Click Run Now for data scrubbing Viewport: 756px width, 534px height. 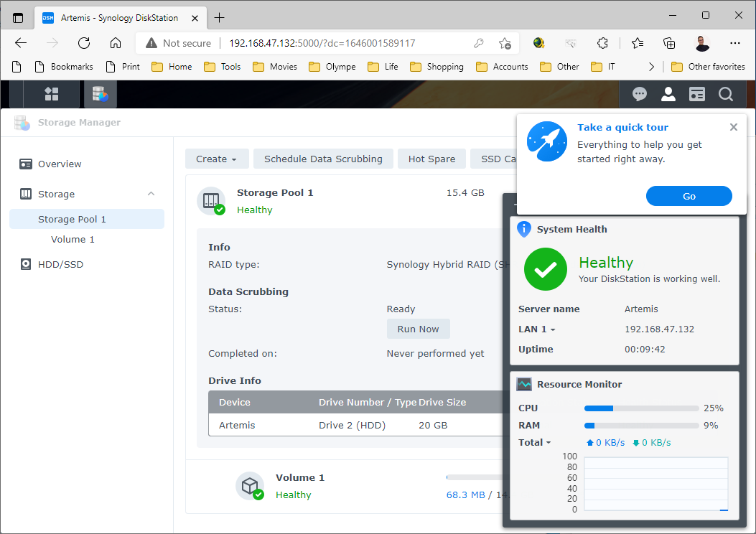[418, 329]
